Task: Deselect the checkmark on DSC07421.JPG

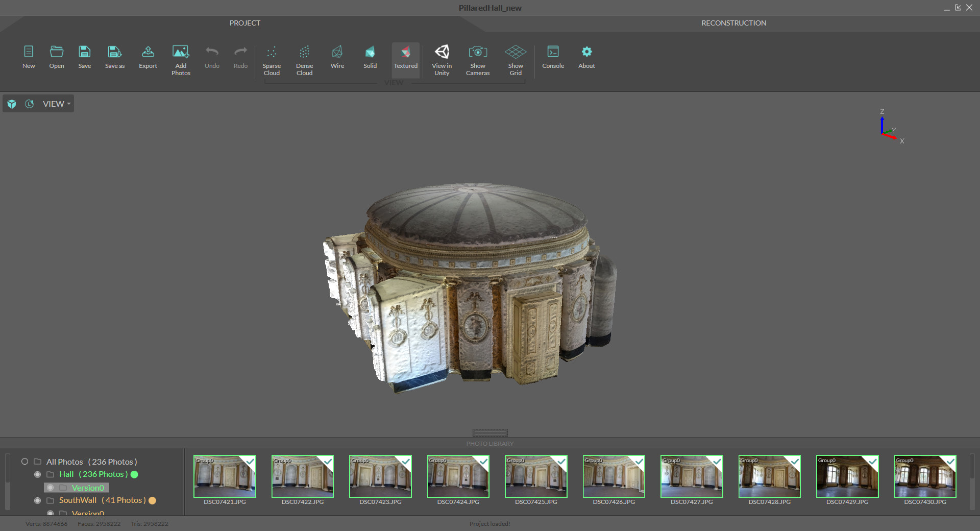Action: pos(249,463)
